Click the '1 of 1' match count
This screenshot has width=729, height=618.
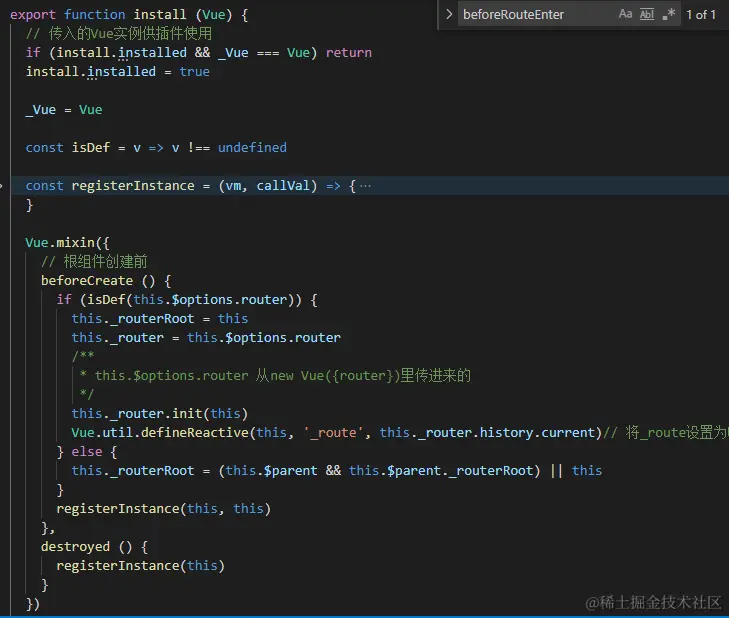tap(701, 15)
